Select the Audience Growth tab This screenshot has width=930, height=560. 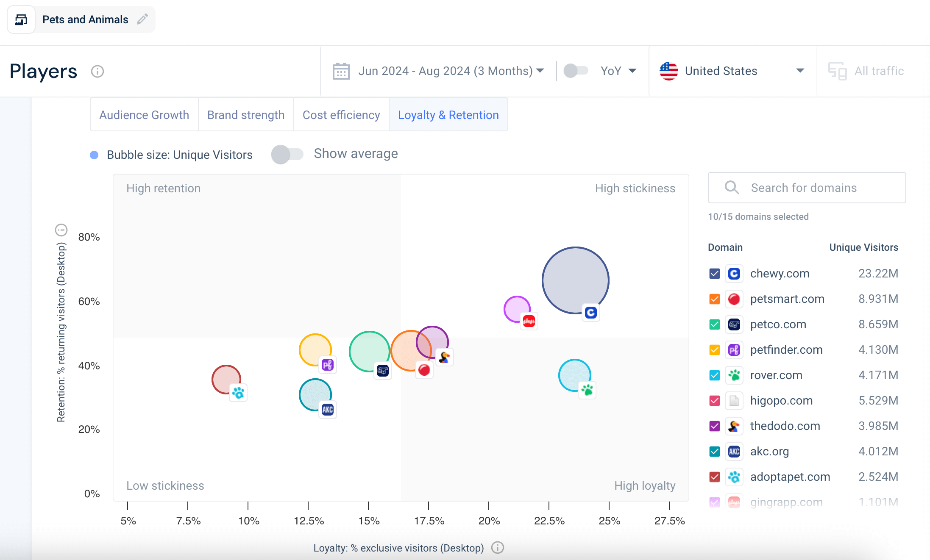(x=144, y=115)
